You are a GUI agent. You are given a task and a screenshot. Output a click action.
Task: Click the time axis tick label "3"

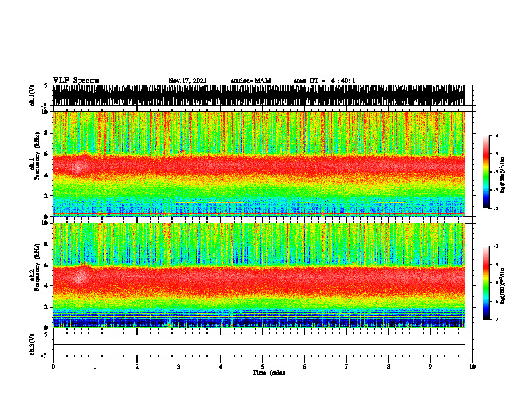point(179,367)
